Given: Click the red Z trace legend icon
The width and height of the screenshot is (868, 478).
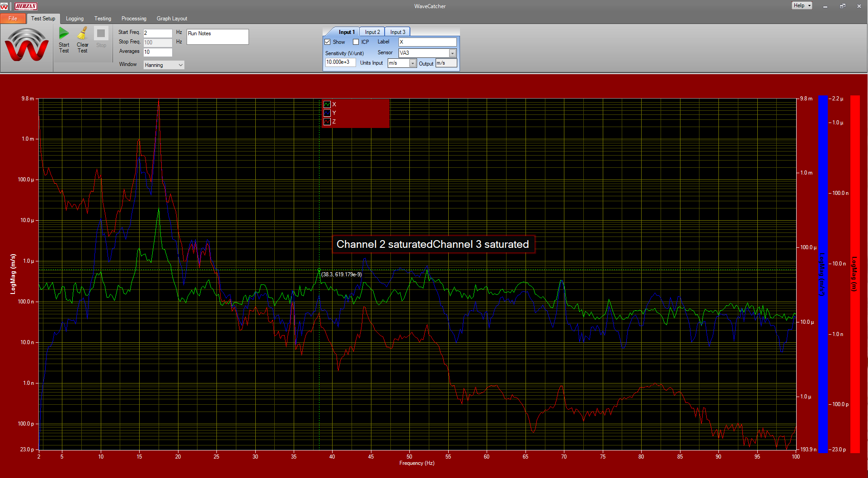Looking at the screenshot, I should (327, 122).
